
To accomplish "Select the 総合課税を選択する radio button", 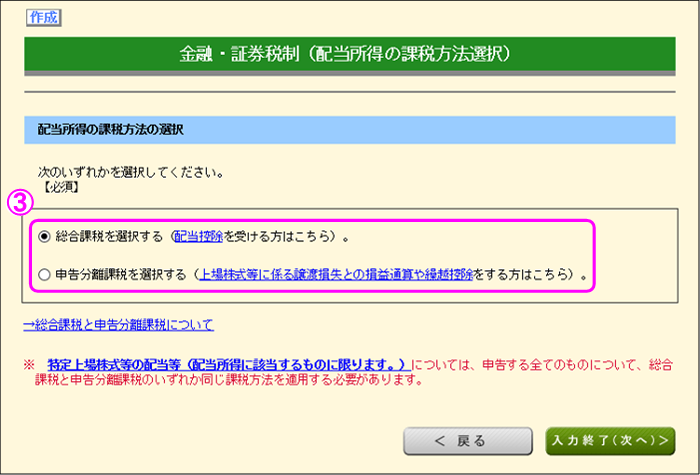I will coord(44,237).
